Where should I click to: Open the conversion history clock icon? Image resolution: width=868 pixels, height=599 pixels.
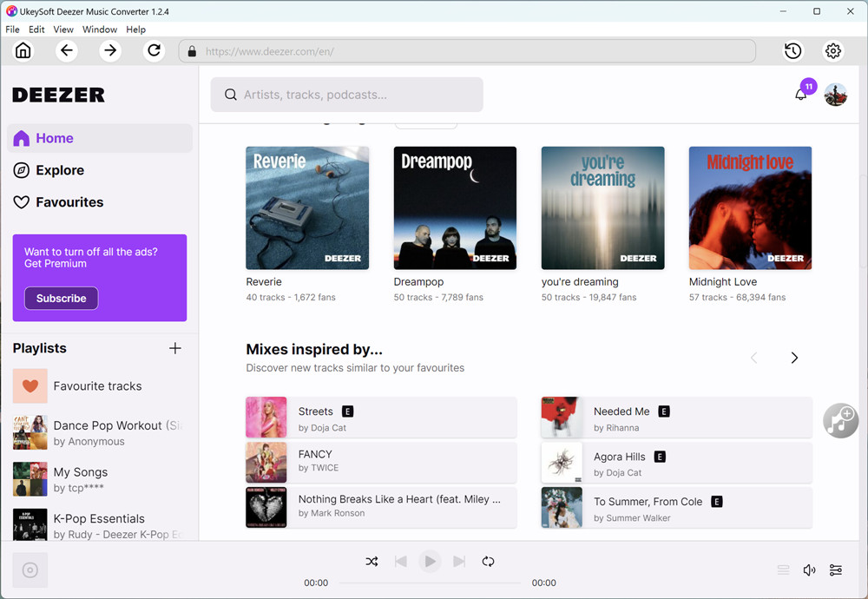point(792,51)
